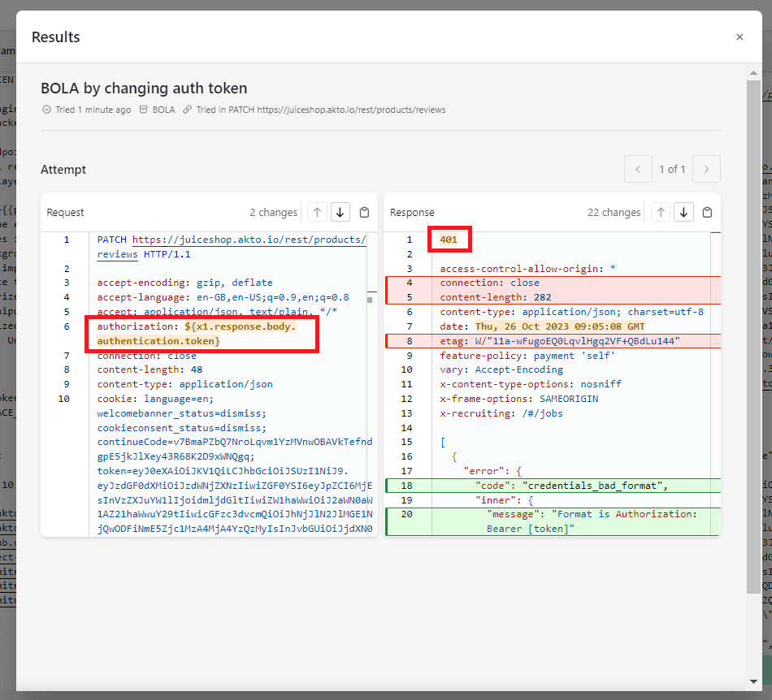Go to previous attempt using left chevron
Image resolution: width=772 pixels, height=700 pixels.
(x=638, y=169)
